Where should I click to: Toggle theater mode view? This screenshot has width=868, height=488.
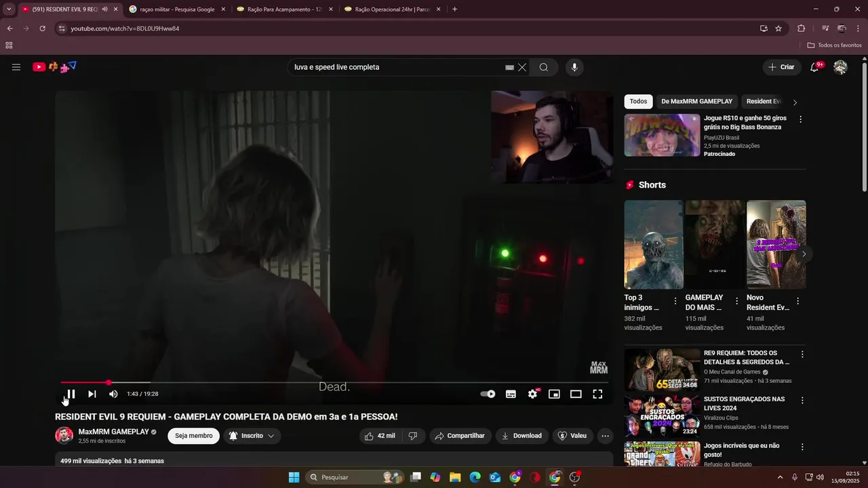coord(576,394)
